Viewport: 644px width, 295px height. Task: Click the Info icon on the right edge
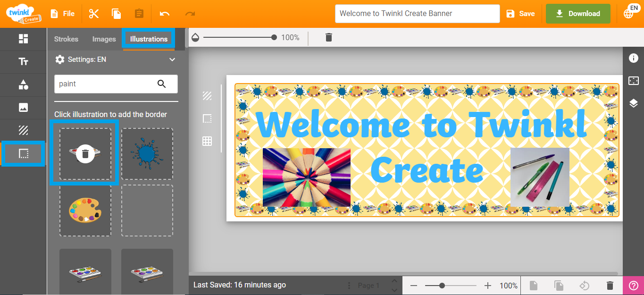click(x=634, y=58)
